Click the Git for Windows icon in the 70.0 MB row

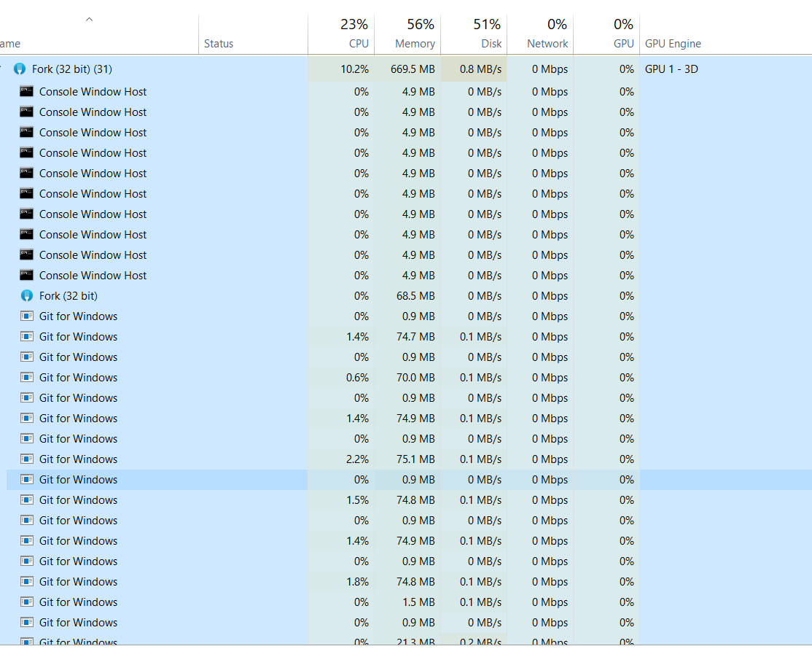(x=27, y=378)
